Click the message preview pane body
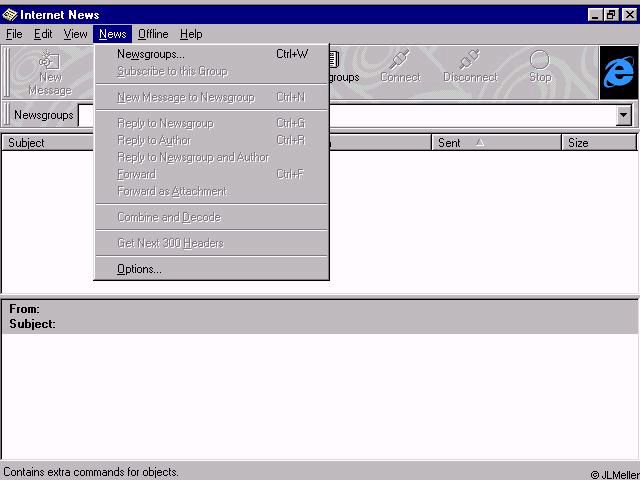 click(x=320, y=396)
